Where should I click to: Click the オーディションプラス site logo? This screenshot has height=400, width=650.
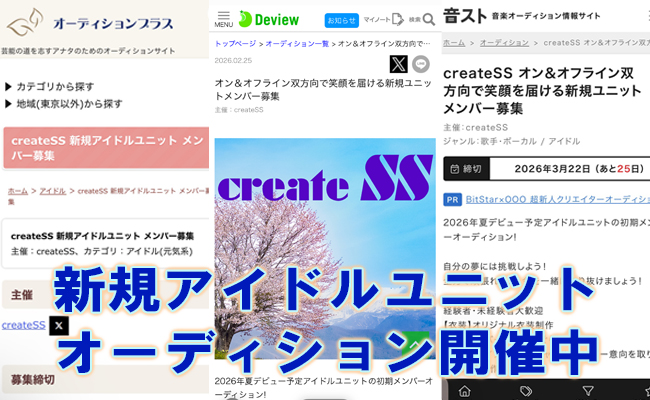90,23
